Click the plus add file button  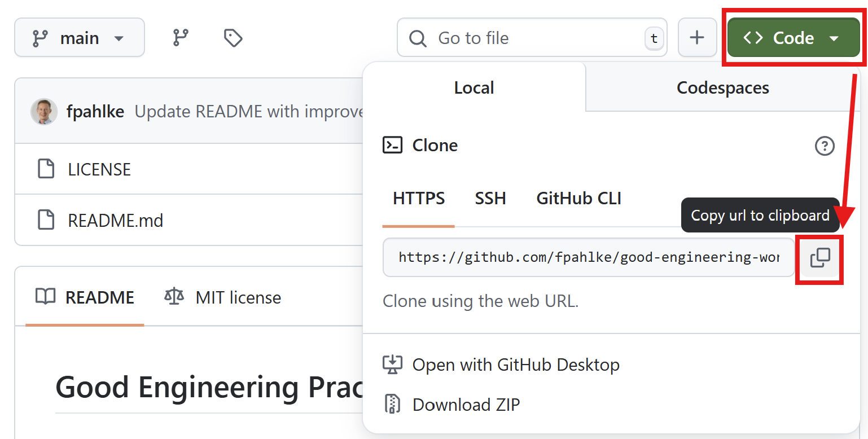697,38
